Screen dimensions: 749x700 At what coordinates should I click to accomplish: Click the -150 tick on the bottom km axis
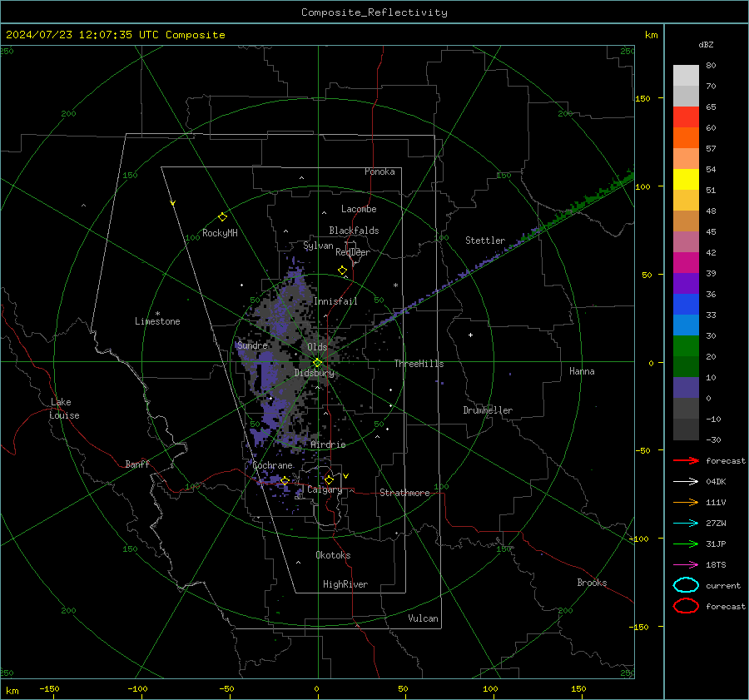click(49, 688)
